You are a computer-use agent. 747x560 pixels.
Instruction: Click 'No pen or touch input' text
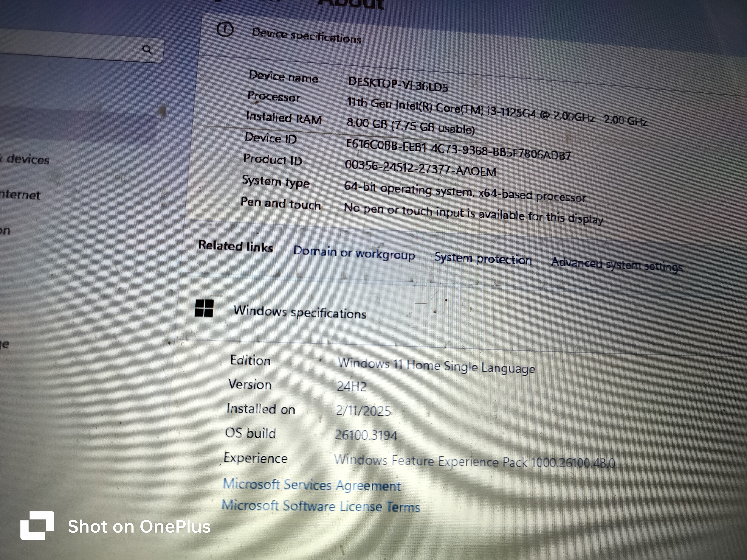(x=473, y=214)
